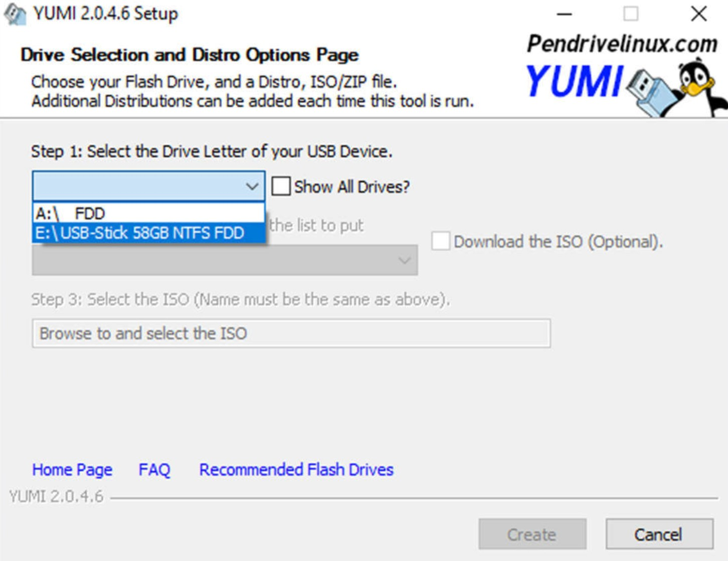Open the Home Page link
The height and width of the screenshot is (561, 728).
[72, 470]
